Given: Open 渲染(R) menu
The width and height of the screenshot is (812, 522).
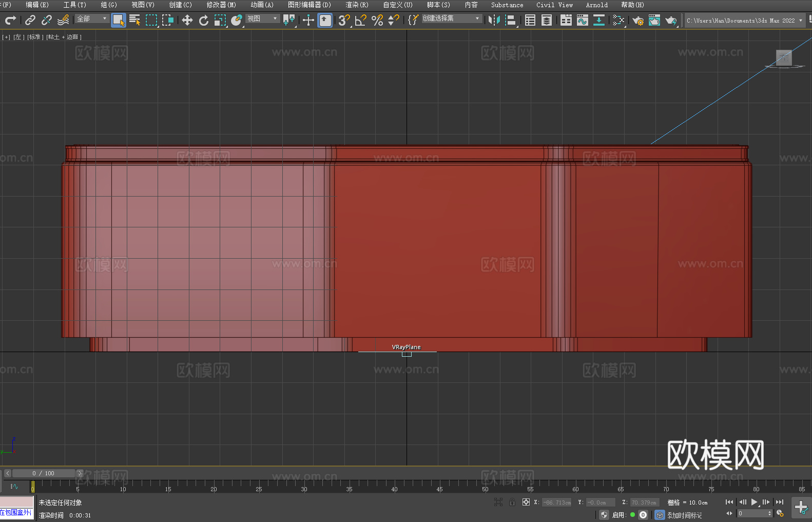Looking at the screenshot, I should (357, 5).
